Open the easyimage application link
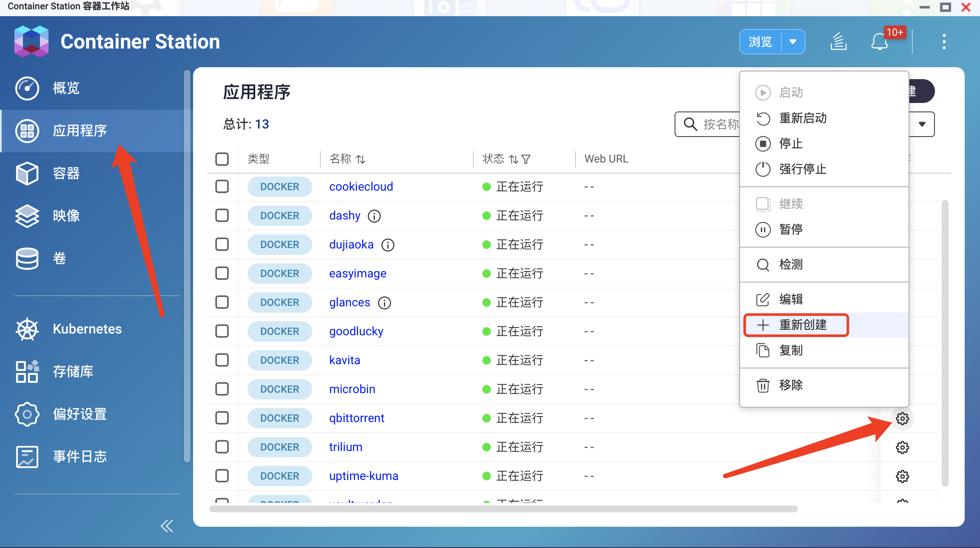This screenshot has height=548, width=980. [358, 273]
